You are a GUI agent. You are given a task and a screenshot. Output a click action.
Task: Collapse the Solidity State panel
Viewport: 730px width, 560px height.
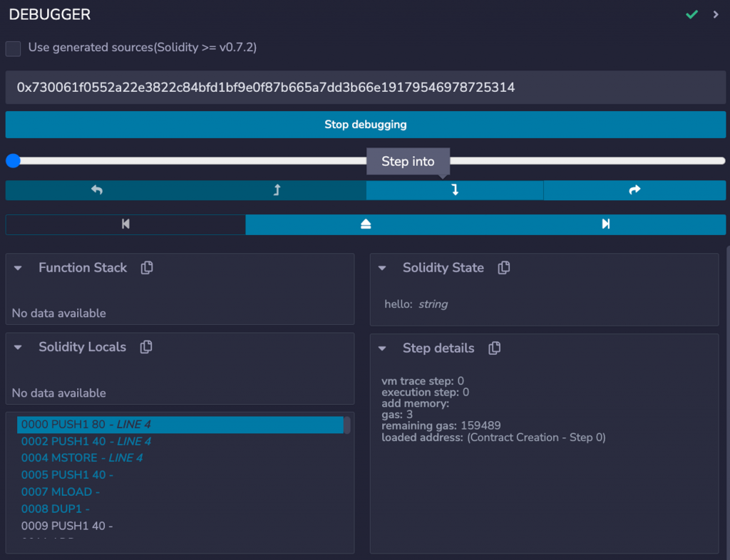click(x=382, y=268)
